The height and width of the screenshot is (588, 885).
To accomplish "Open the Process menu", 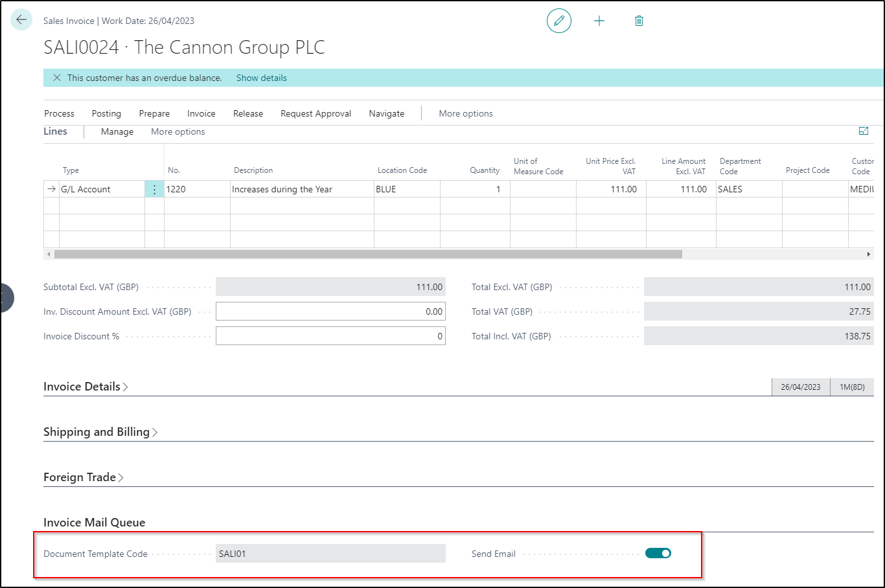I will tap(60, 113).
